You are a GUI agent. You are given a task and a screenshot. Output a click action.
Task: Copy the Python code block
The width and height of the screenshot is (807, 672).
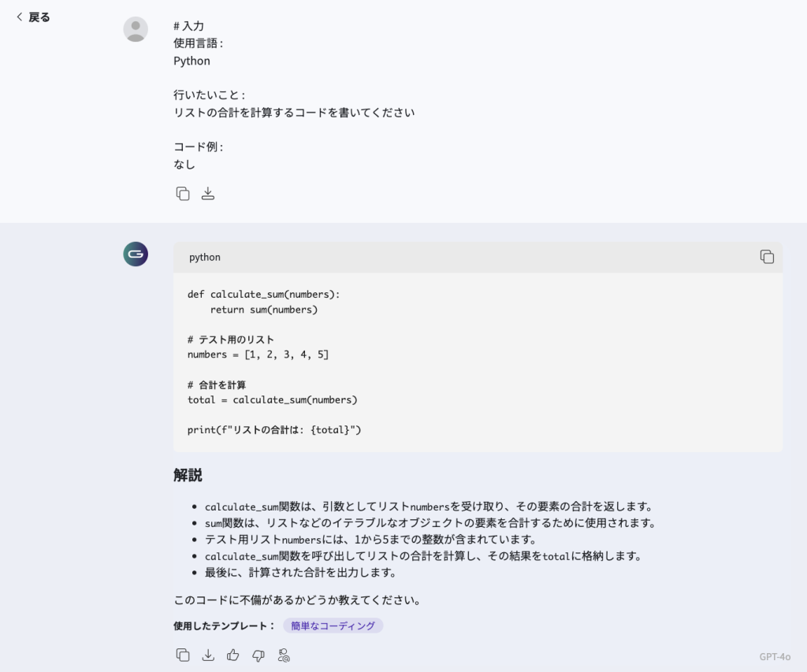coord(767,257)
